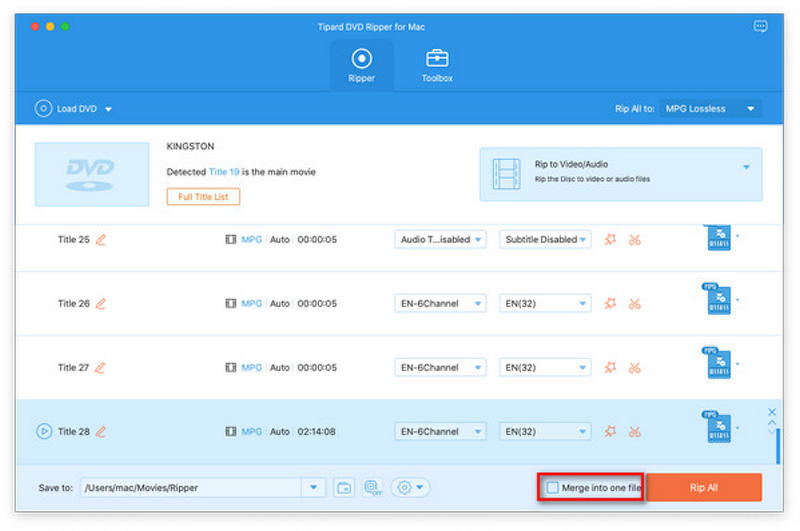
Task: Select the Title 27 row
Action: [399, 367]
